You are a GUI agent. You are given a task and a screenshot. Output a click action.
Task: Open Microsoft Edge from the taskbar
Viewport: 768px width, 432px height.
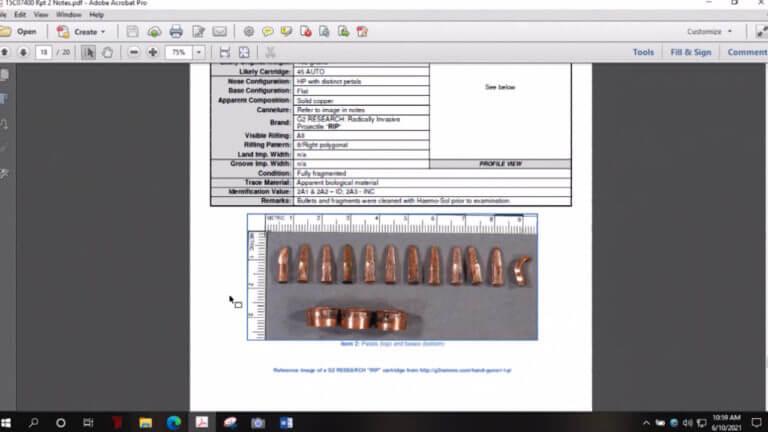pyautogui.click(x=173, y=422)
